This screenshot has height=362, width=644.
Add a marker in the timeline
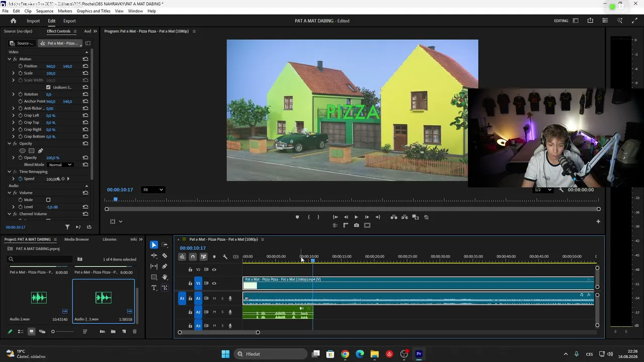214,257
